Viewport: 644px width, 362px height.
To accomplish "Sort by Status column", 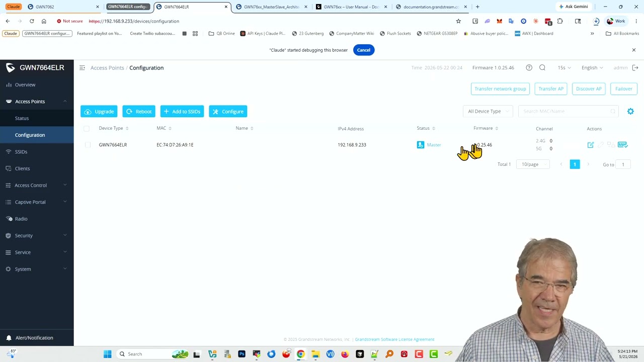I will click(x=434, y=128).
